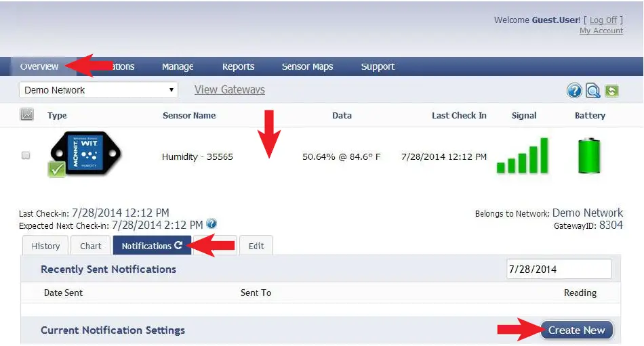Click the 7/28/2014 date input field
The width and height of the screenshot is (644, 346).
tap(559, 269)
